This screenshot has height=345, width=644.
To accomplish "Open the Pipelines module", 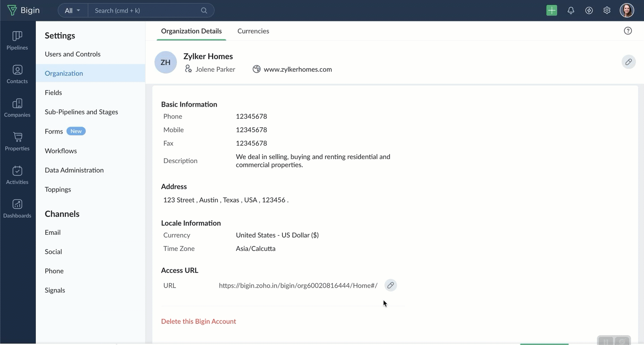I will tap(17, 40).
